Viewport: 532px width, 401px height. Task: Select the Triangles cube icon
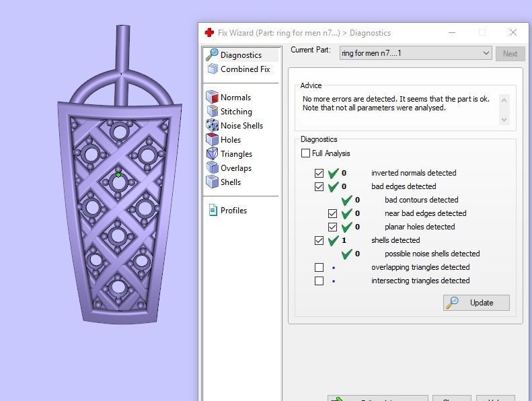(213, 153)
